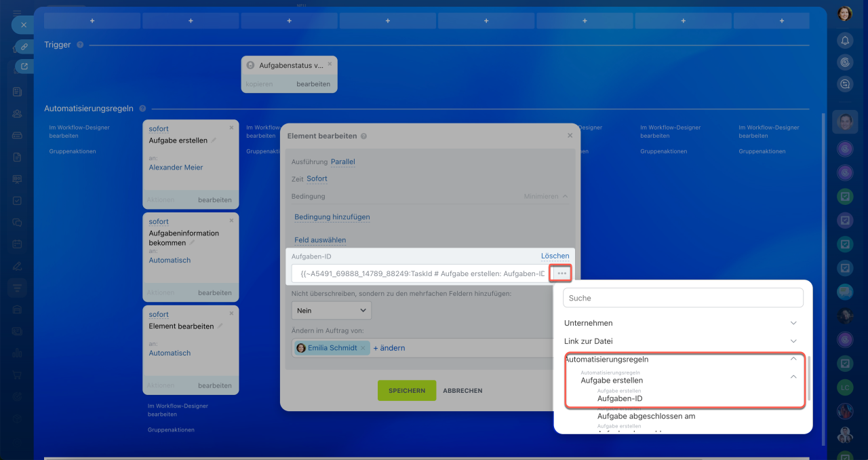Select Aufgabe abgeschlossen am entry
868x460 pixels.
pyautogui.click(x=646, y=417)
